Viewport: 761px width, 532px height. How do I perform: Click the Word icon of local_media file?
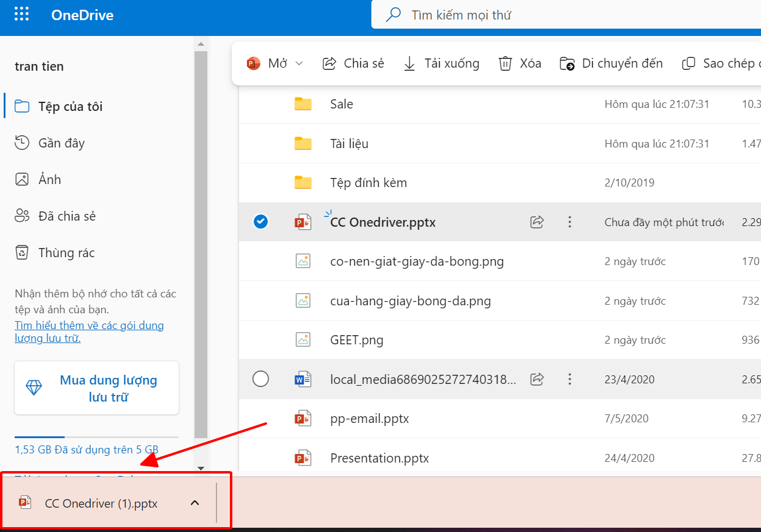click(303, 379)
